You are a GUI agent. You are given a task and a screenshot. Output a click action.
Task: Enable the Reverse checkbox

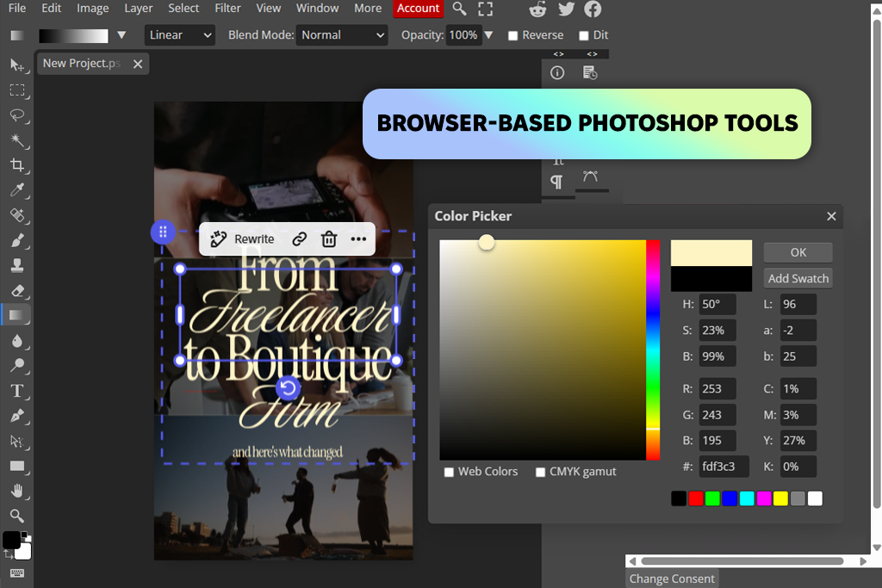pyautogui.click(x=513, y=35)
